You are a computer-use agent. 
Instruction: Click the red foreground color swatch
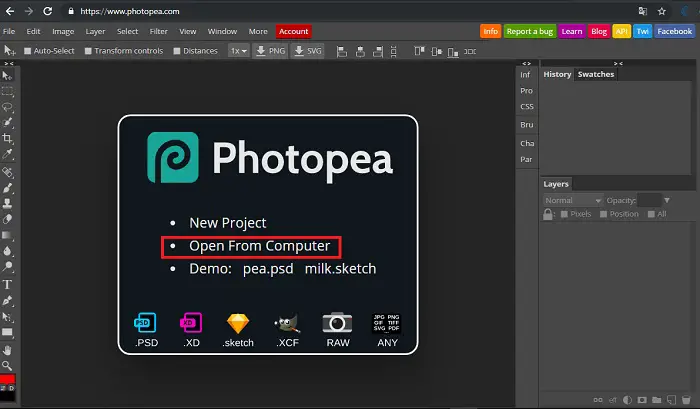click(7, 379)
